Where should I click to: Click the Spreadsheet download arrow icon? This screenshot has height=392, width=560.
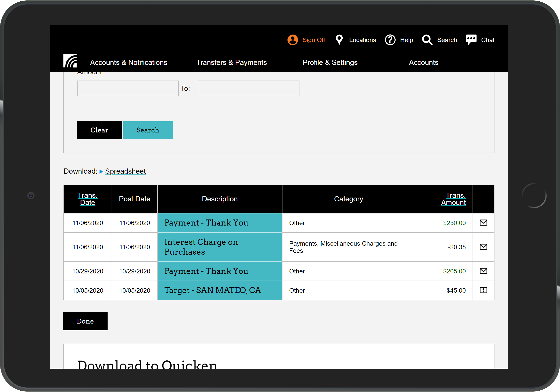coord(101,172)
